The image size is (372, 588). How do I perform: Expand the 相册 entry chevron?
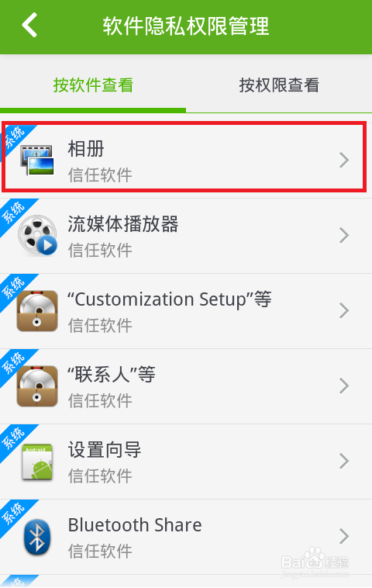click(x=344, y=160)
